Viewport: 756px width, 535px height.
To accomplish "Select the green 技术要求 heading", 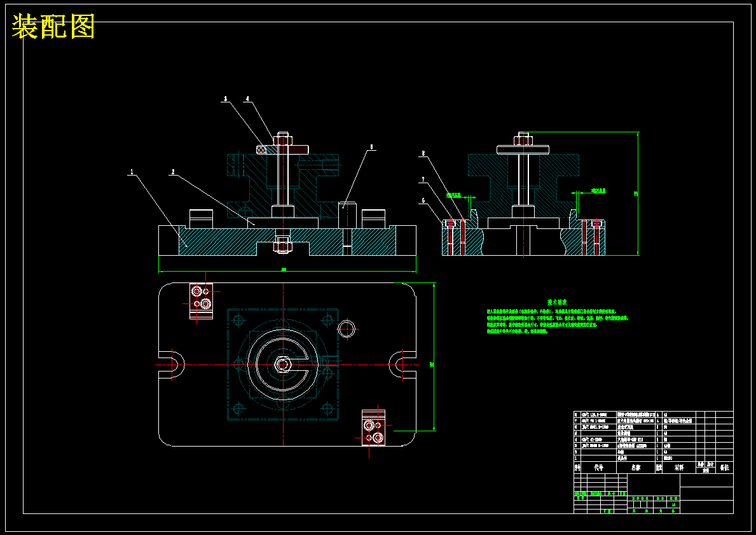I will (x=557, y=302).
